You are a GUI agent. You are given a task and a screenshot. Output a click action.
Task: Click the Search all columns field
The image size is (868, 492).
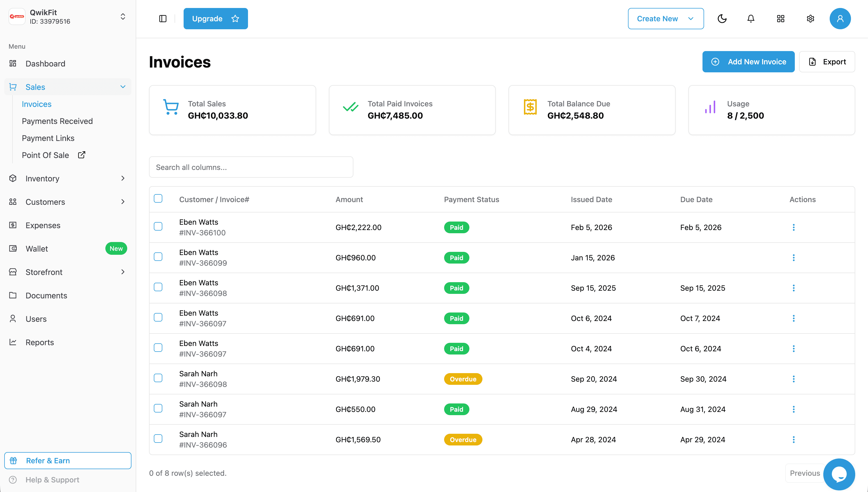click(x=251, y=167)
